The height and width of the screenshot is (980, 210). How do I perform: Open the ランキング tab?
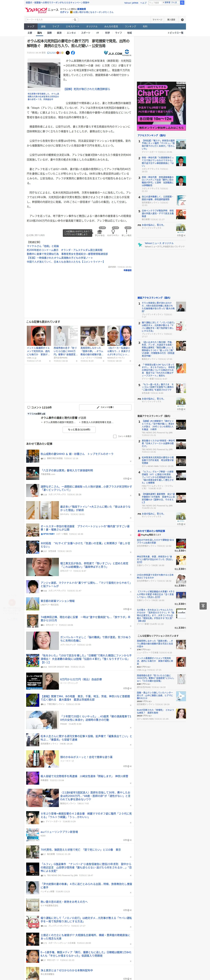point(130,27)
